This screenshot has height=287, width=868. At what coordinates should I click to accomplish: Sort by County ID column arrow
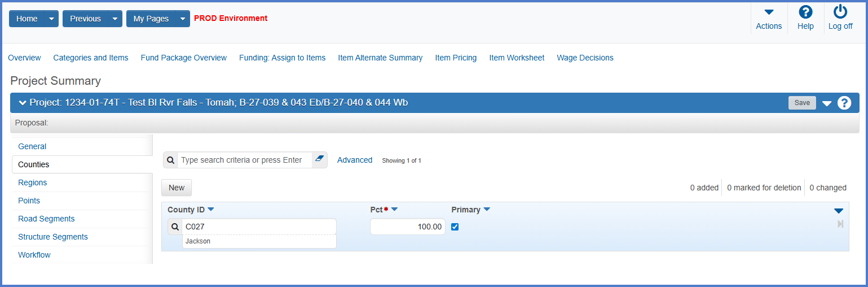point(211,210)
